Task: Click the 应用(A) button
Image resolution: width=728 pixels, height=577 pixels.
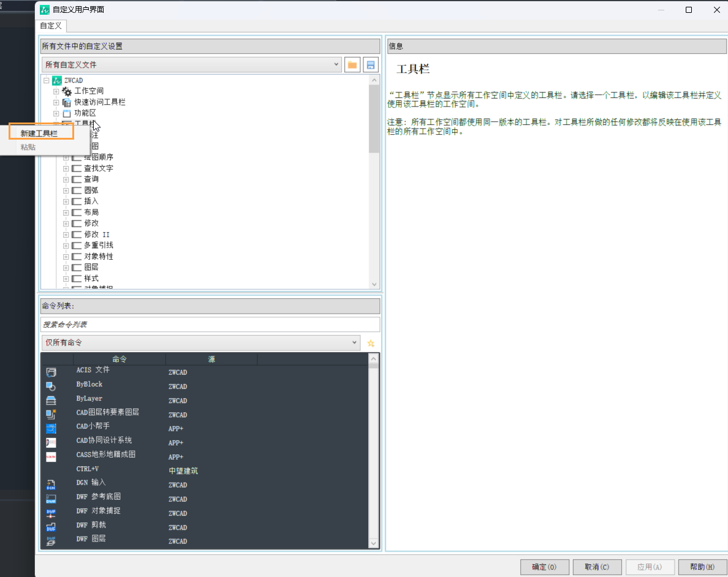Action: click(650, 567)
